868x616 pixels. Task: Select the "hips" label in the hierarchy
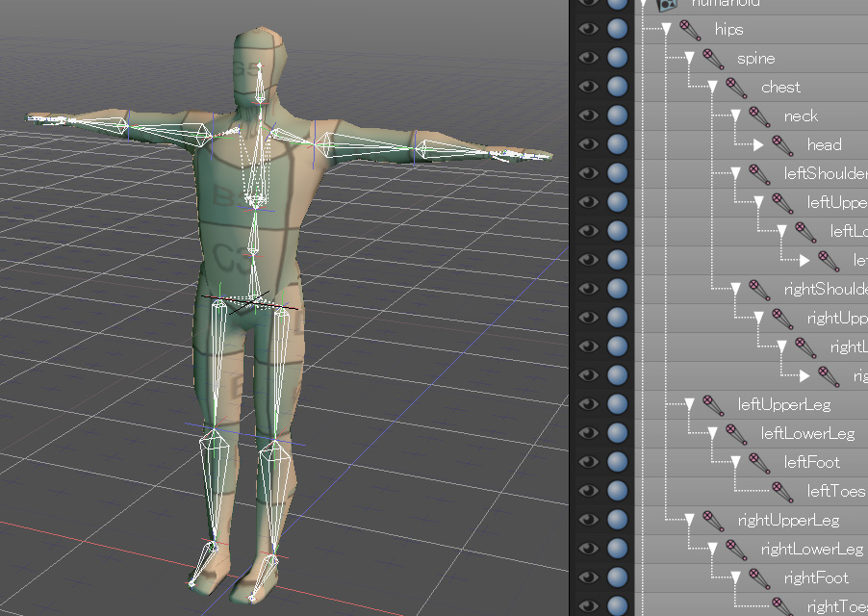tap(729, 30)
